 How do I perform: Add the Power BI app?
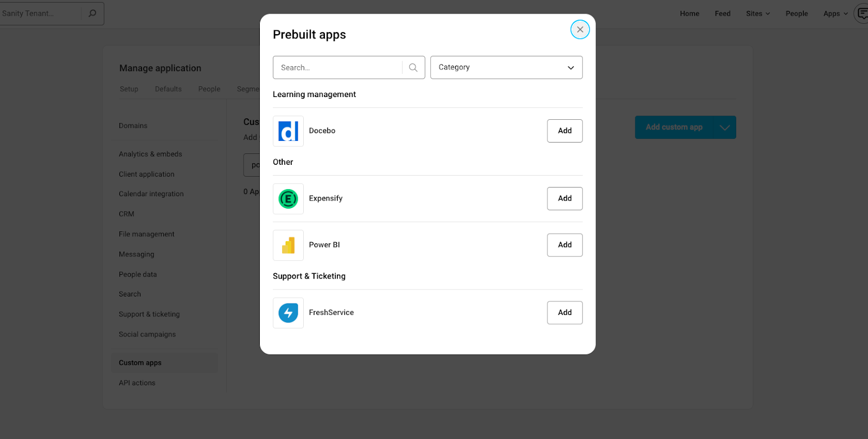click(x=565, y=245)
